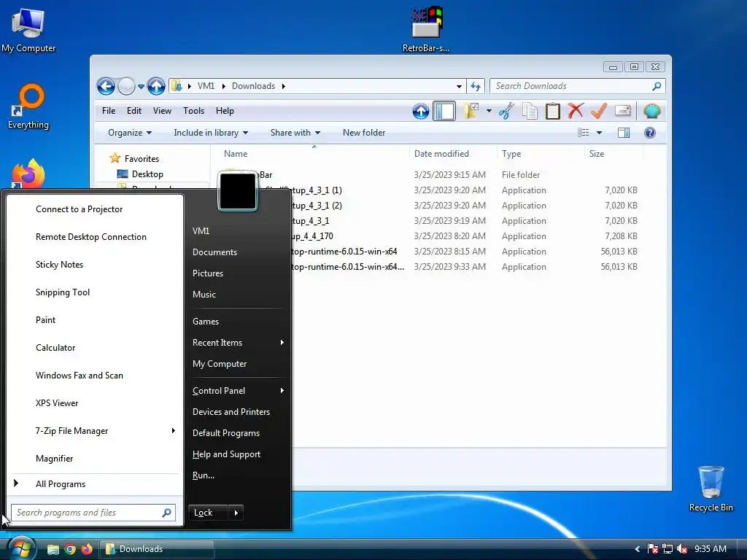Click the Copy pages icon
The image size is (747, 560).
pos(530,111)
